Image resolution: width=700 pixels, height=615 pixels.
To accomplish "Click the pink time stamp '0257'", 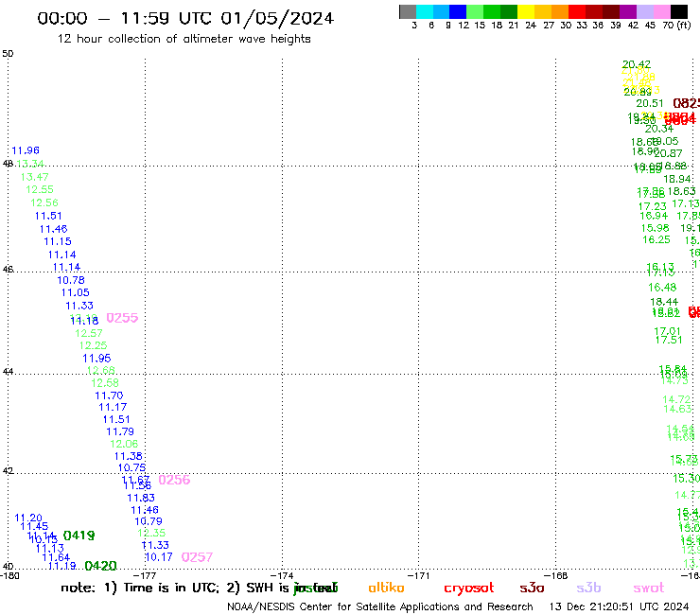I will (197, 557).
